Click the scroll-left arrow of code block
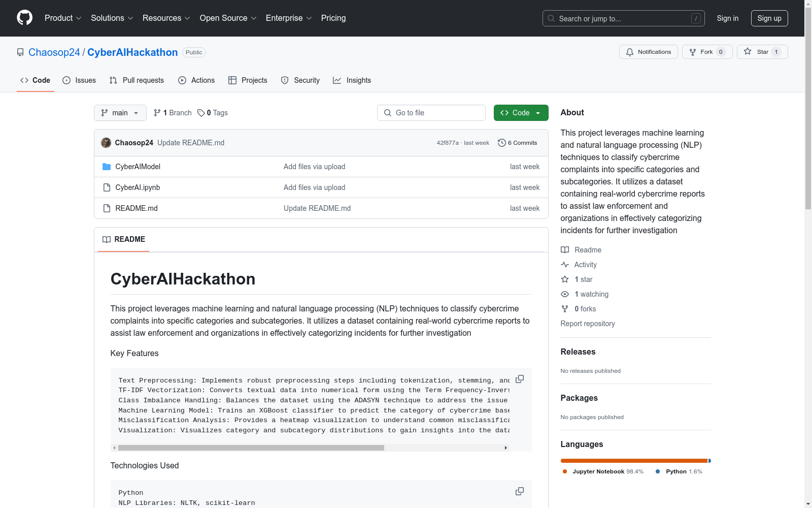 tap(114, 448)
